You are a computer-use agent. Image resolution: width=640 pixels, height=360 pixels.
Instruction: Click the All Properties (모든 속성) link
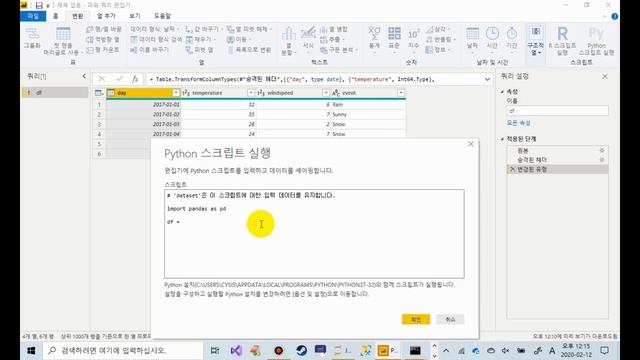point(518,123)
